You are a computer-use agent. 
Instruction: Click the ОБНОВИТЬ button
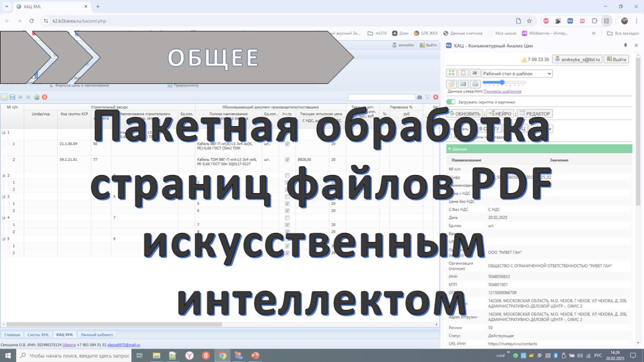tap(464, 113)
